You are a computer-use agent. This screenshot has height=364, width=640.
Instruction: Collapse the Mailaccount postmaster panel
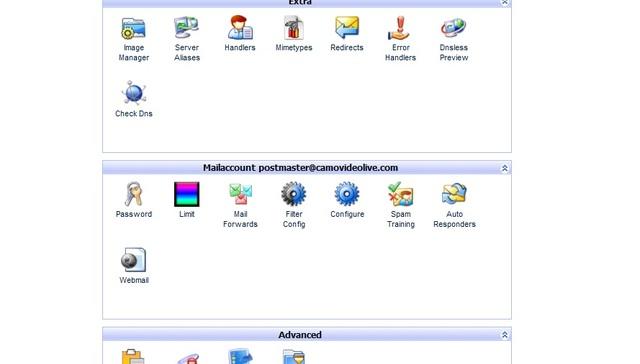coord(504,168)
